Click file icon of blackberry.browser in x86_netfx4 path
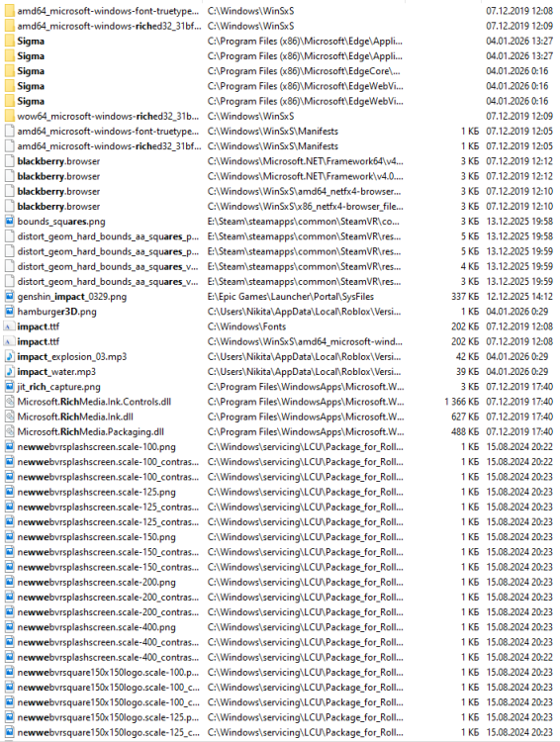 point(9,207)
